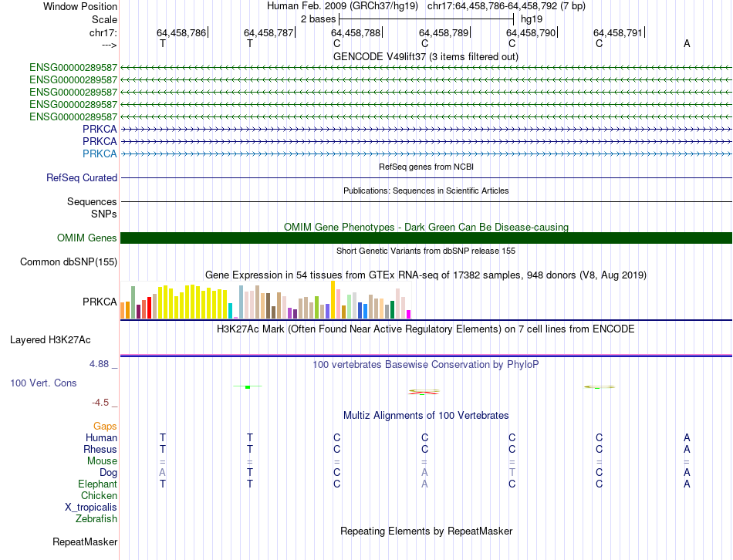Open the RefSeq genes from NCBI title
Viewport: 733px width, 560px height.
pyautogui.click(x=426, y=167)
